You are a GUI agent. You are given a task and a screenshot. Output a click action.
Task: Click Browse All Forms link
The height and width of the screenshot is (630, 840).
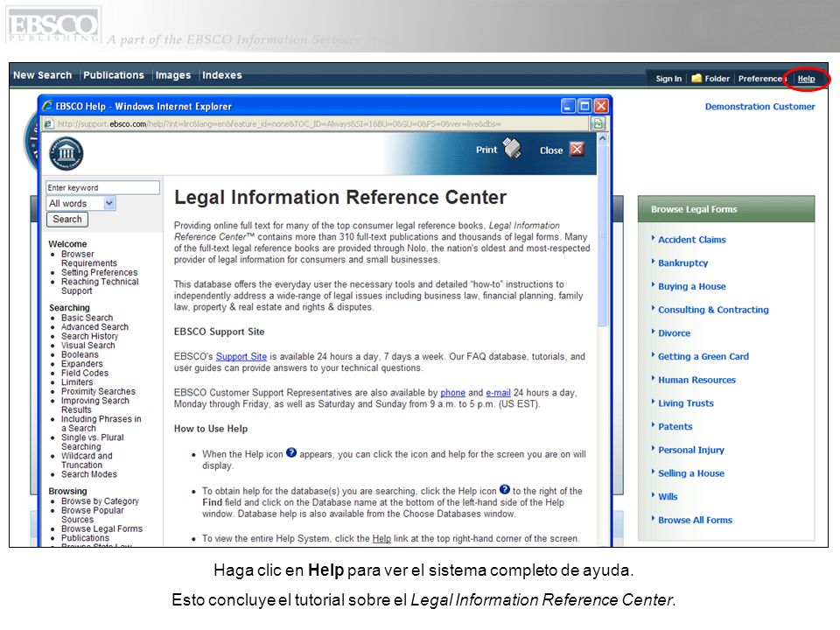(695, 520)
